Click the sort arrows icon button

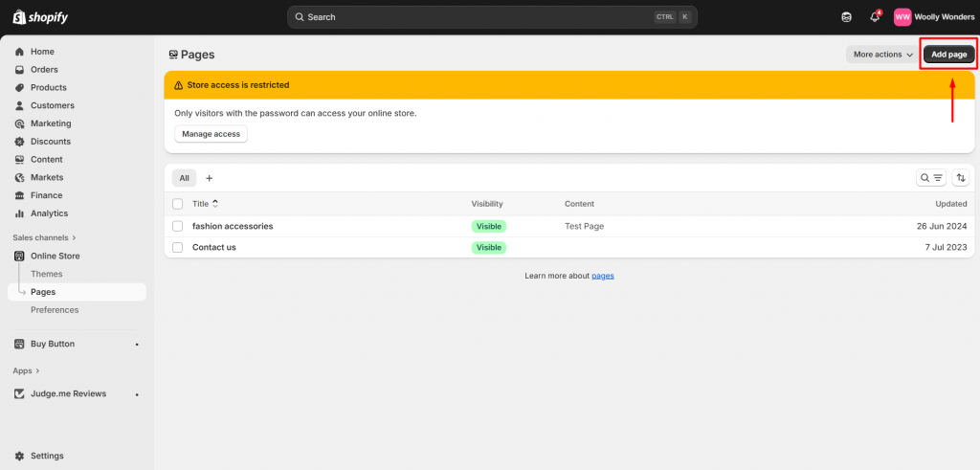click(961, 178)
